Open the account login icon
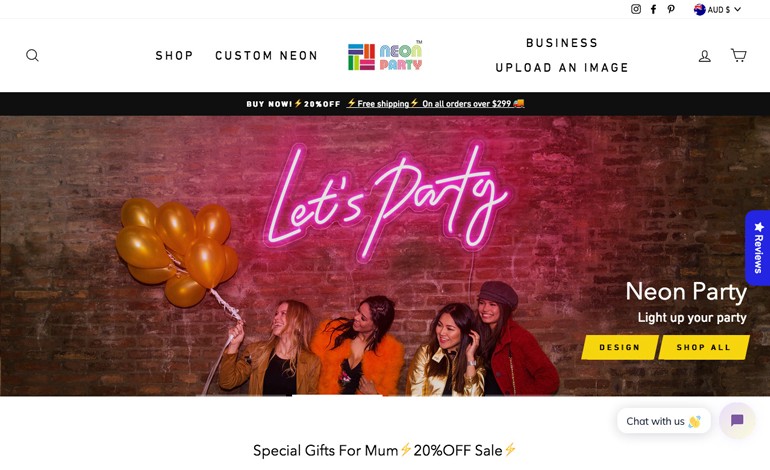Screen dimensions: 770x470 pyautogui.click(x=705, y=56)
